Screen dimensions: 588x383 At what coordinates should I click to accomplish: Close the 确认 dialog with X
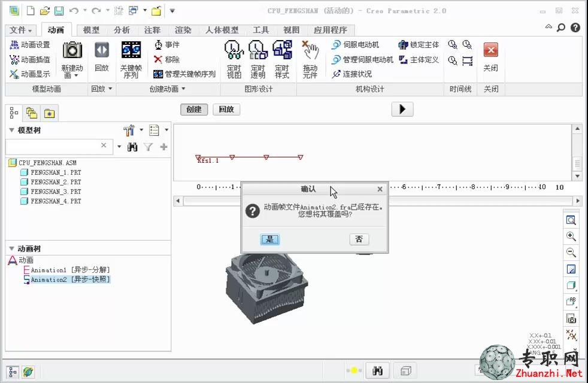pos(380,189)
